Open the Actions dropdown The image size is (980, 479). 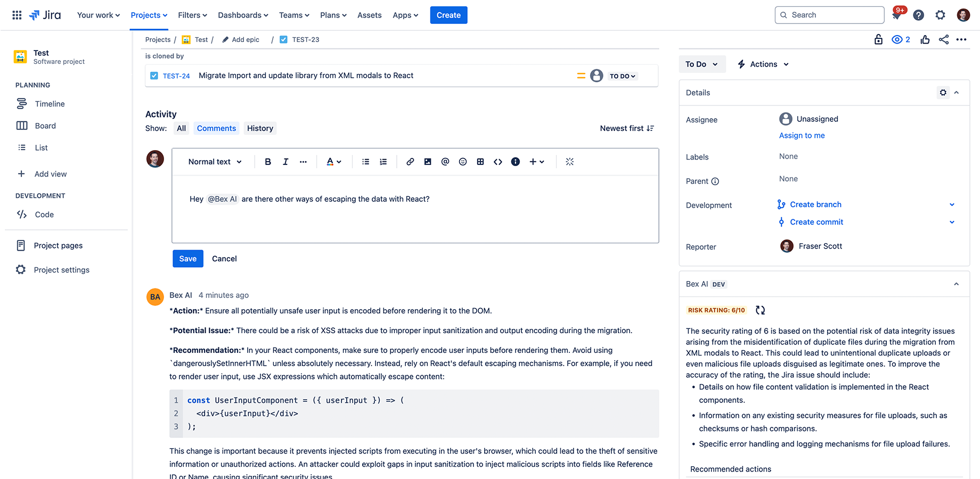(763, 64)
